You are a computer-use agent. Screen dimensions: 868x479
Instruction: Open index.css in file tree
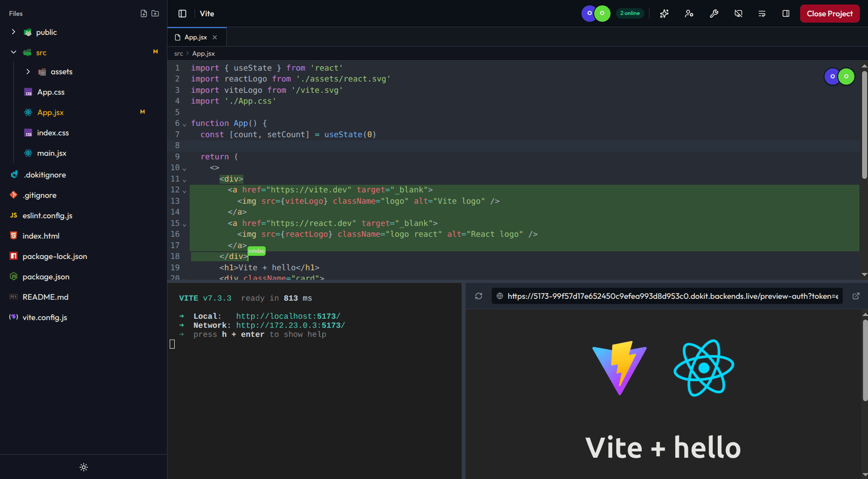[53, 133]
